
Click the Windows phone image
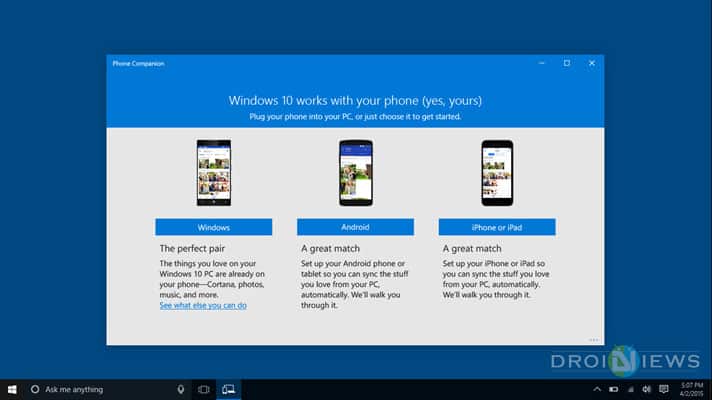[213, 173]
